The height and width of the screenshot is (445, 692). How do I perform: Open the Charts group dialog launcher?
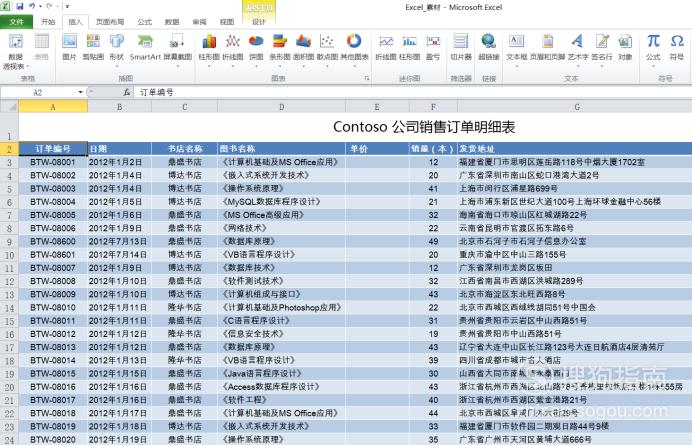click(x=366, y=78)
